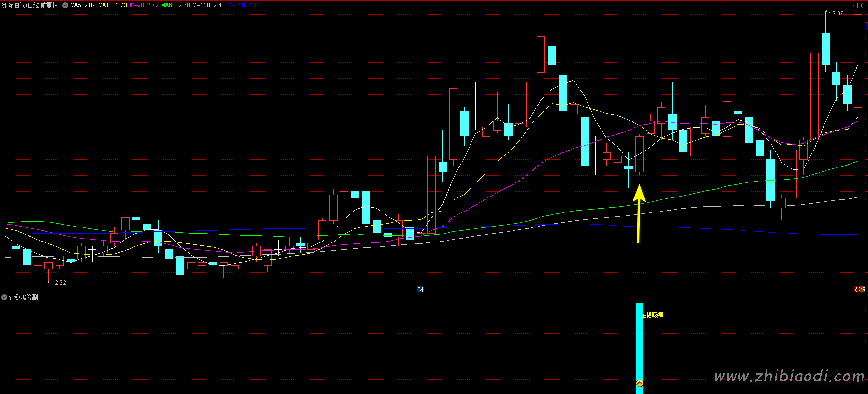Viewport: 868px width, 394px height.
Task: Click the blue MA250 moving average label
Action: [x=243, y=5]
